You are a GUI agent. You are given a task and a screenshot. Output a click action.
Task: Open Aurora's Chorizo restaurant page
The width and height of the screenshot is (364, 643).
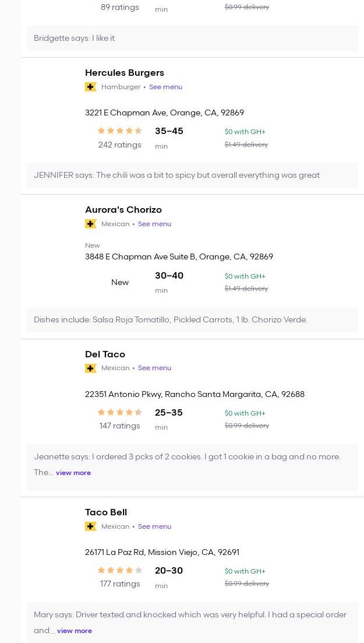point(123,210)
